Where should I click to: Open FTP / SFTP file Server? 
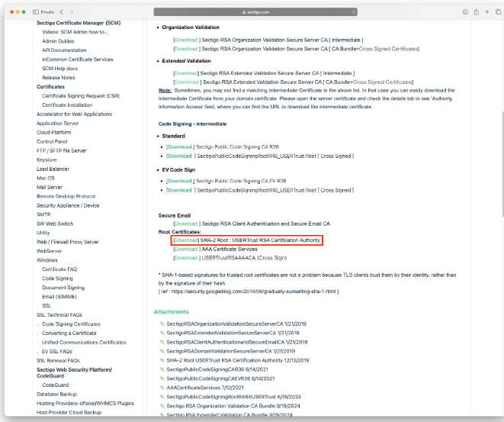pyautogui.click(x=62, y=151)
